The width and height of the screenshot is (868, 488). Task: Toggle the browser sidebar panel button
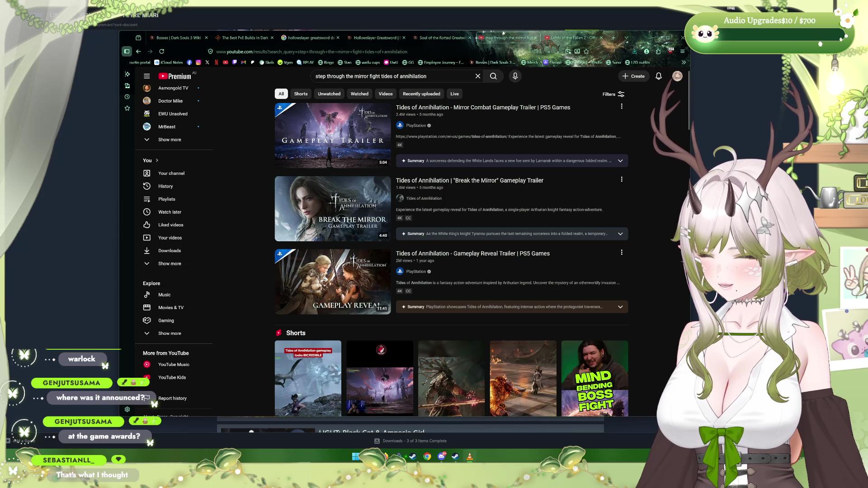127,52
